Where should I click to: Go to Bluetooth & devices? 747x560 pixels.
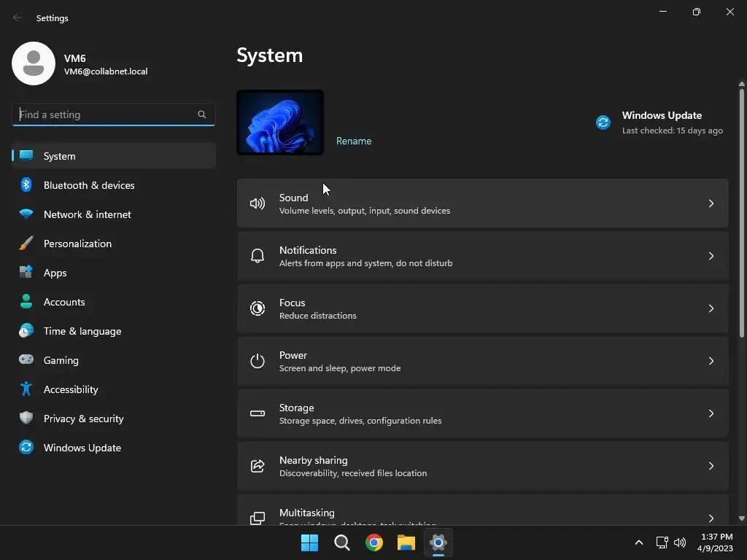114,185
